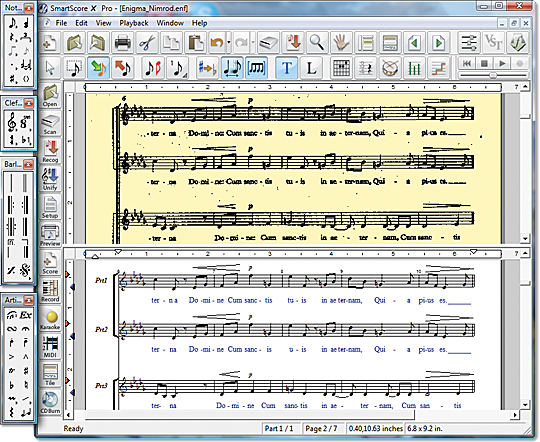
Task: Open the Window menu
Action: [x=170, y=23]
